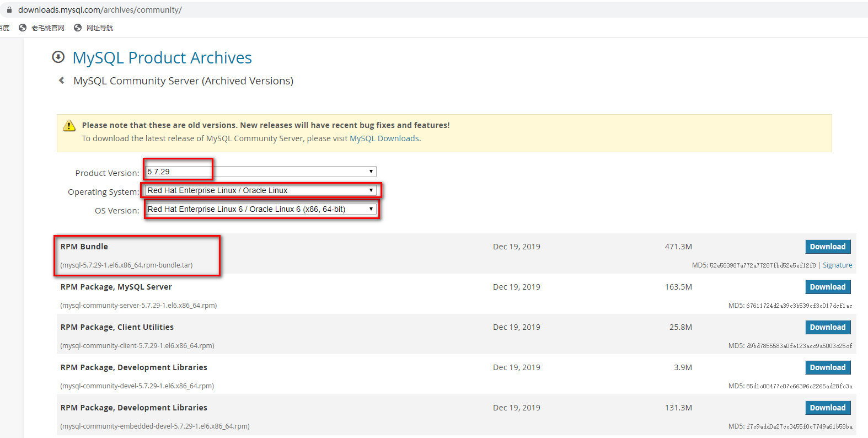This screenshot has width=868, height=438.
Task: Open the Product Version dropdown
Action: tap(261, 172)
